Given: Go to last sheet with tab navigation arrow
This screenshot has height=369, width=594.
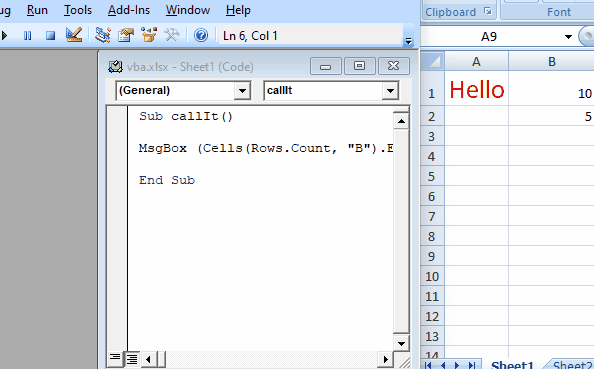Looking at the screenshot, I should click(x=472, y=365).
